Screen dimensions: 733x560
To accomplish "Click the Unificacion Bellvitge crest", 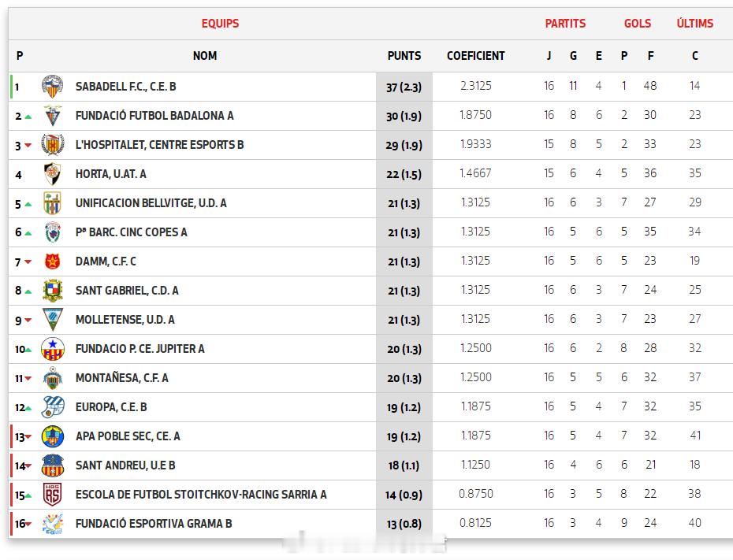I will pyautogui.click(x=52, y=203).
